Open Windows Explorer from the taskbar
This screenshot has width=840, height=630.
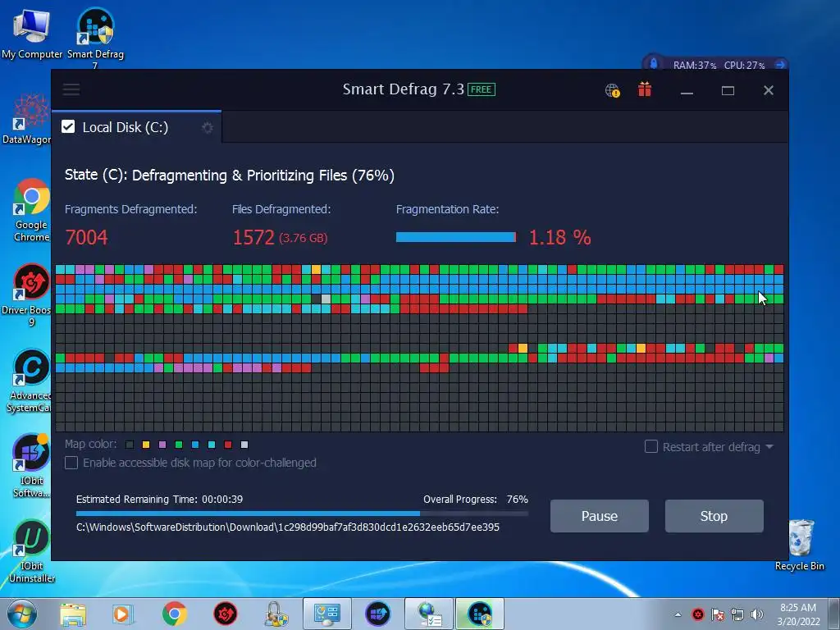(x=73, y=614)
